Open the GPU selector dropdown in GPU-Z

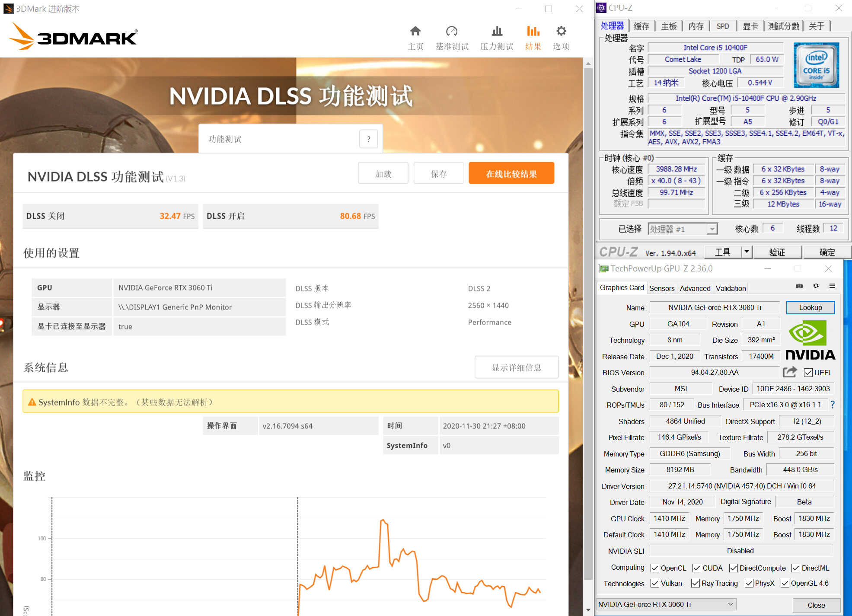pos(666,604)
